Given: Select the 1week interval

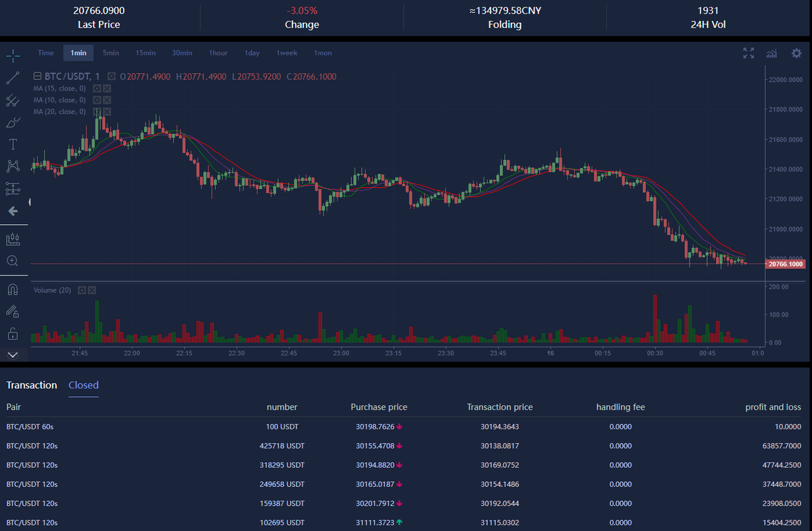Looking at the screenshot, I should point(287,53).
